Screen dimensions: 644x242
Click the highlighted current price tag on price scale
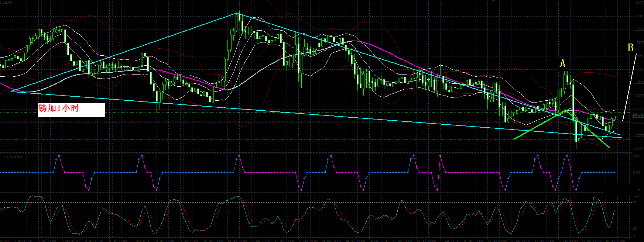pos(638,116)
